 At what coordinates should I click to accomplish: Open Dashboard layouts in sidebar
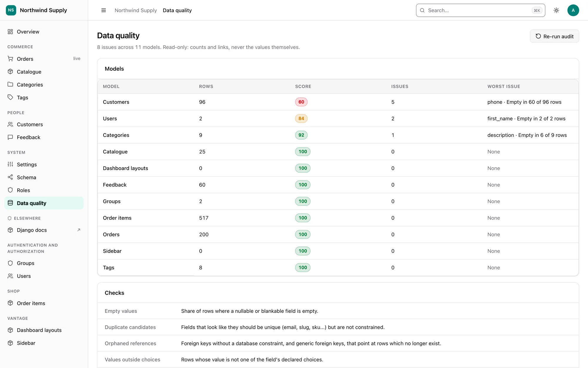[x=44, y=330]
